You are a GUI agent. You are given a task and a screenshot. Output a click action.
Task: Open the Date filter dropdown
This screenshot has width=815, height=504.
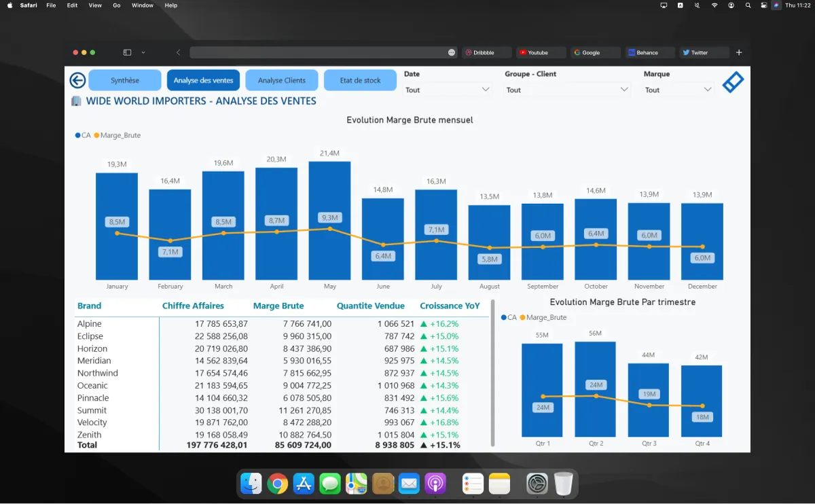[448, 89]
